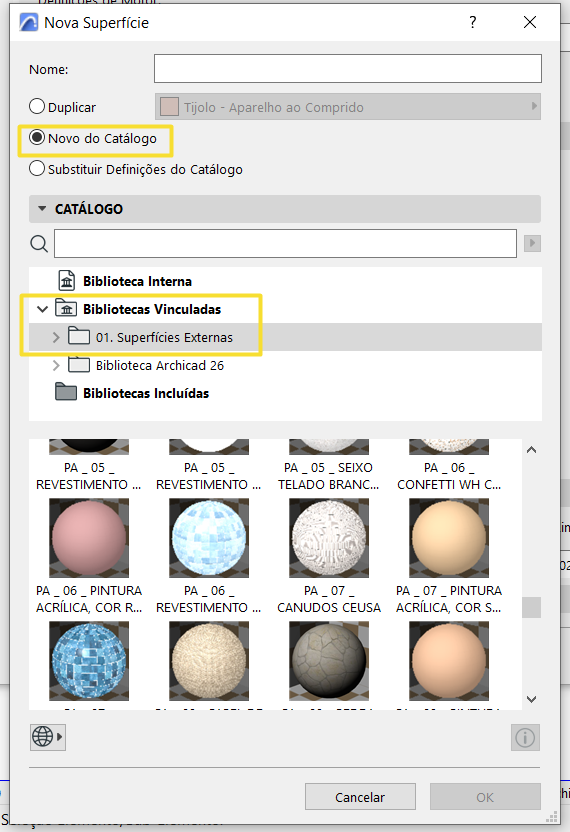The width and height of the screenshot is (570, 832).
Task: Pick the PA _ 07 _ CANUDOS CEUSA surface
Action: (x=329, y=538)
